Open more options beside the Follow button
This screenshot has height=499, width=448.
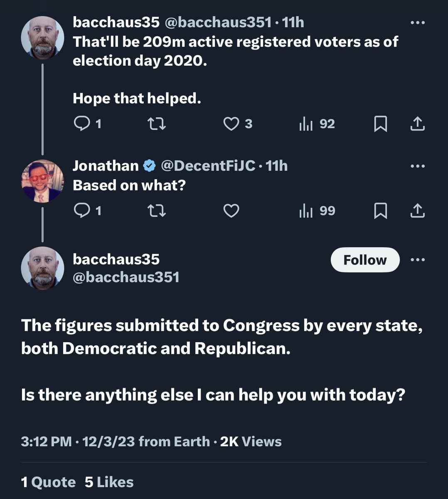click(x=417, y=260)
